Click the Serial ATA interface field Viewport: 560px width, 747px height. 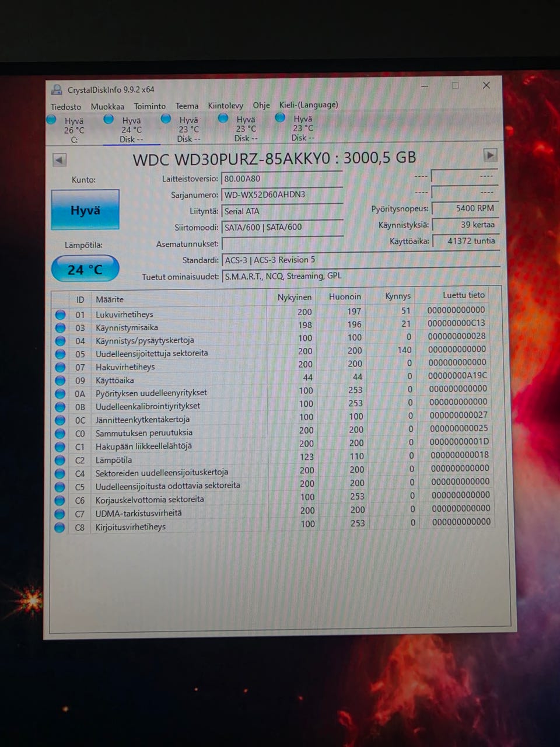(282, 211)
